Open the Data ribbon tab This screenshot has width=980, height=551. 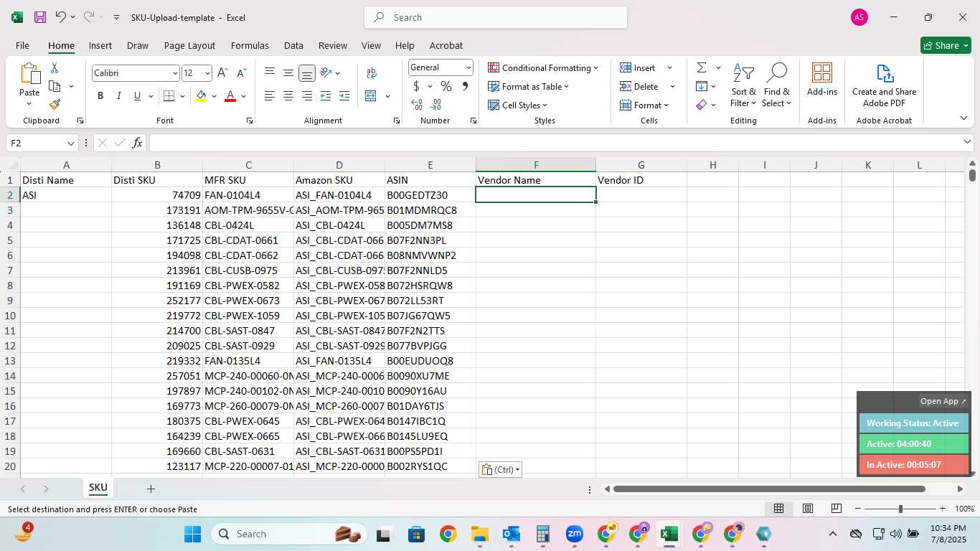pos(293,45)
